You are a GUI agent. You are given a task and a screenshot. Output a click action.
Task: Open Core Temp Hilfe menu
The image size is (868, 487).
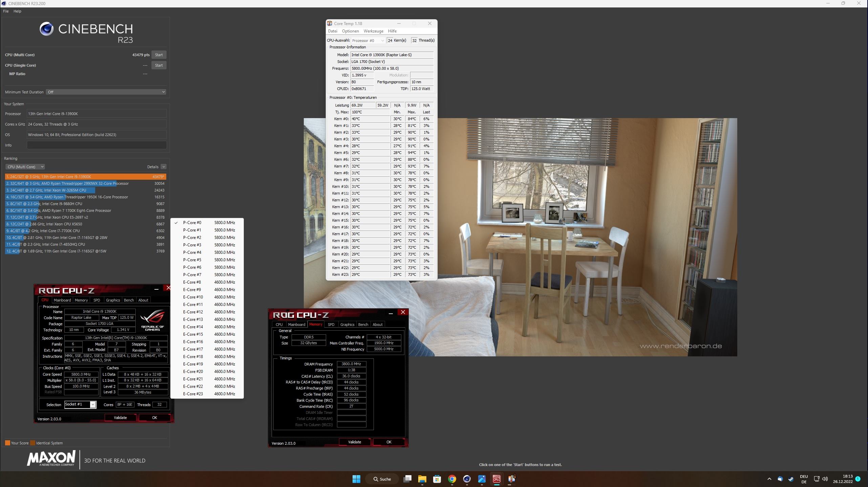392,31
